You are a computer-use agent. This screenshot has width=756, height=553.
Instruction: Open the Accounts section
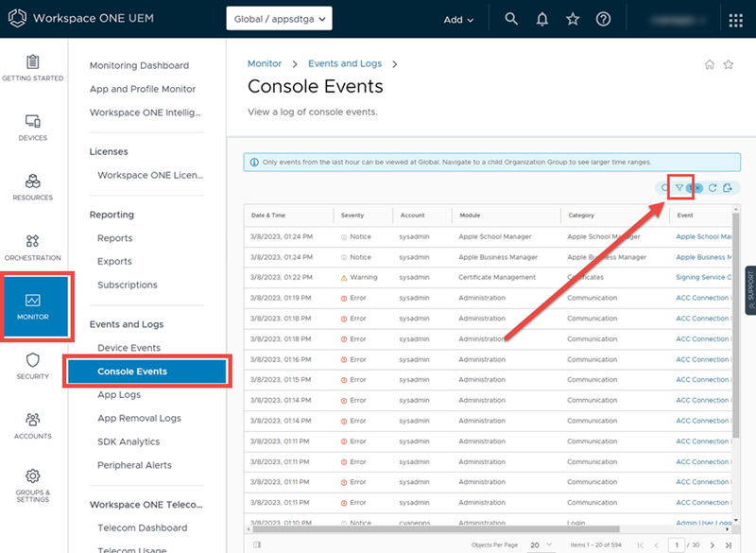(33, 425)
